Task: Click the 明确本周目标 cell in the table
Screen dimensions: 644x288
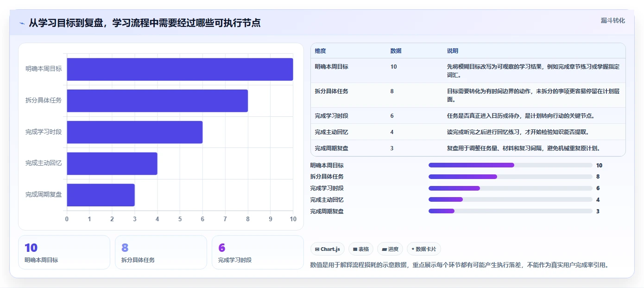Action: point(331,67)
